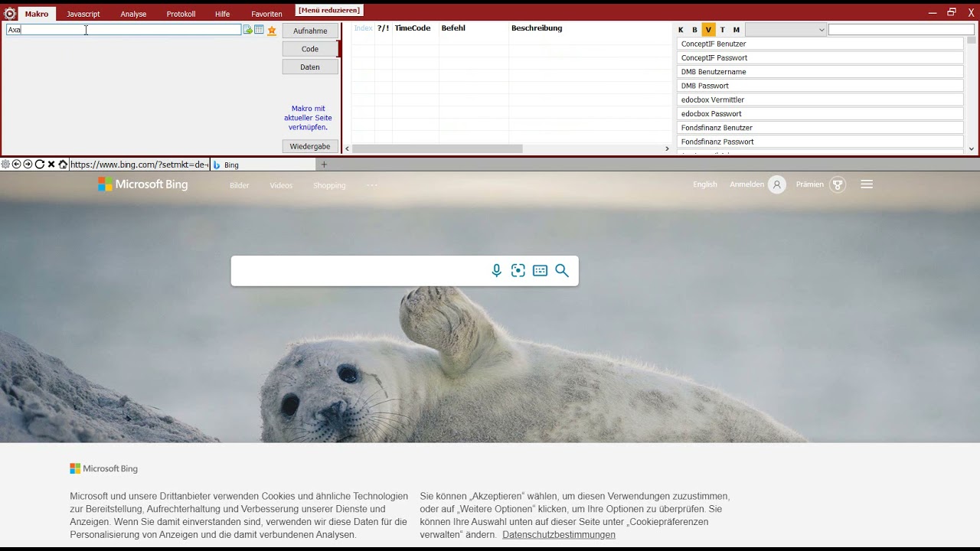The width and height of the screenshot is (980, 551).
Task: Click the green arrow icon beside macro name field
Action: click(x=247, y=30)
